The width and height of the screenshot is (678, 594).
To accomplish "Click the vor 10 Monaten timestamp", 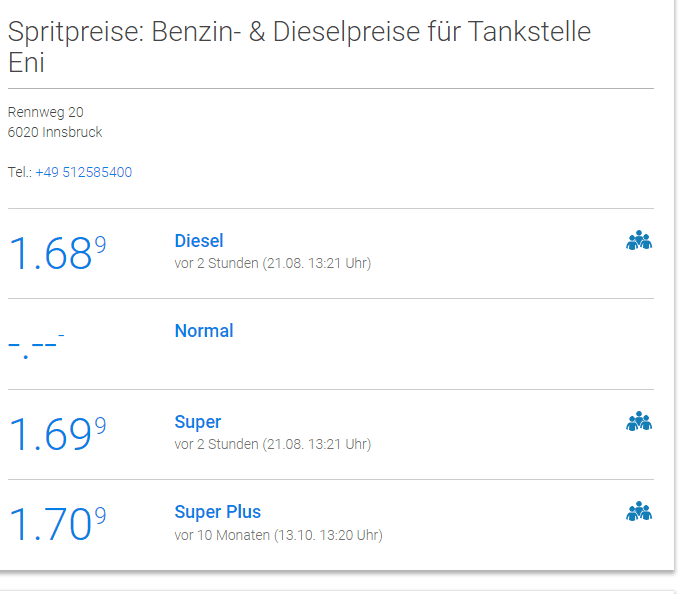I will coord(222,535).
